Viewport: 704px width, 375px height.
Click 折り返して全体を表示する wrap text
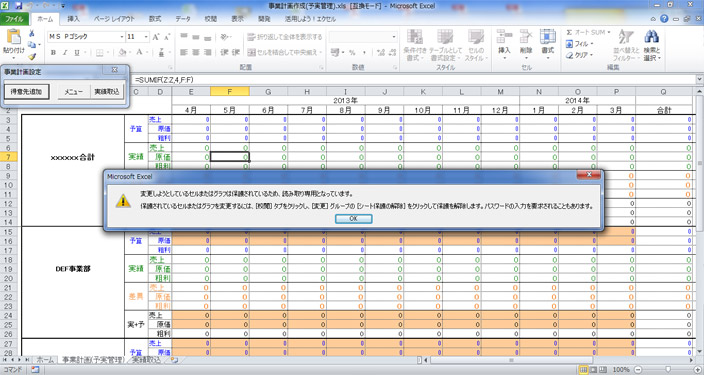pyautogui.click(x=285, y=37)
